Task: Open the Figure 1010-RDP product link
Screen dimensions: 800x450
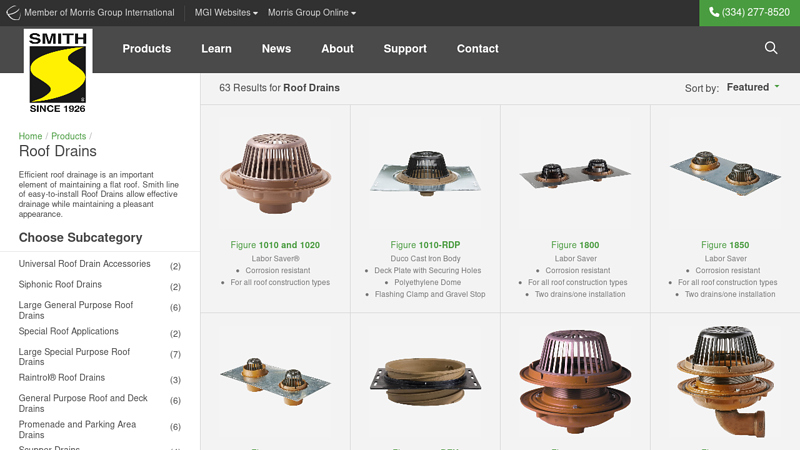Action: (x=425, y=245)
